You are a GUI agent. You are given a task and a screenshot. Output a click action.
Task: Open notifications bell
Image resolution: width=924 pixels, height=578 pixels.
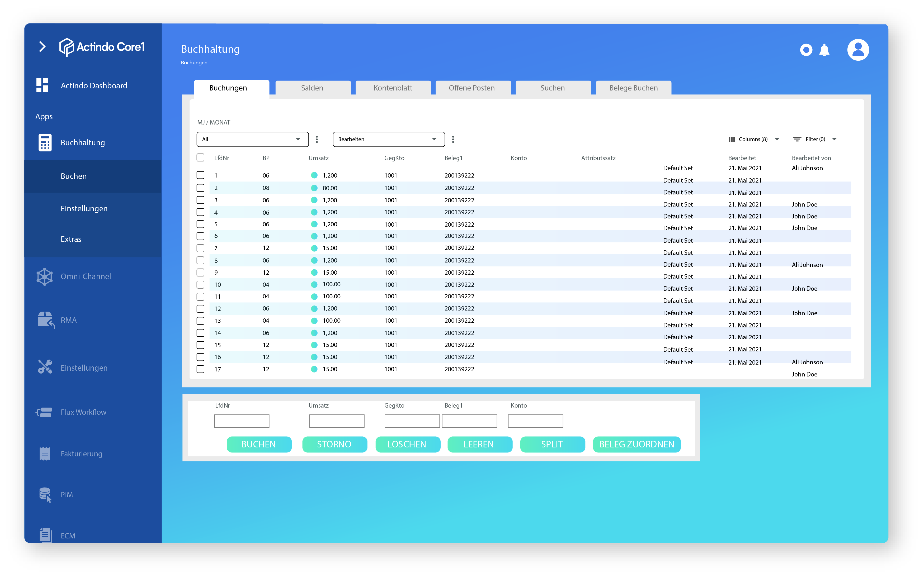pyautogui.click(x=824, y=50)
